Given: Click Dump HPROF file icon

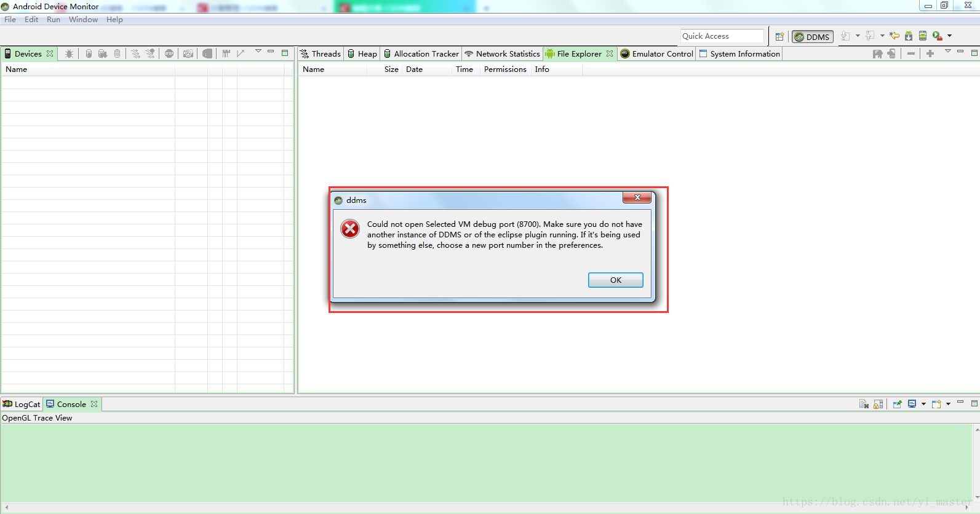Looking at the screenshot, I should point(103,53).
